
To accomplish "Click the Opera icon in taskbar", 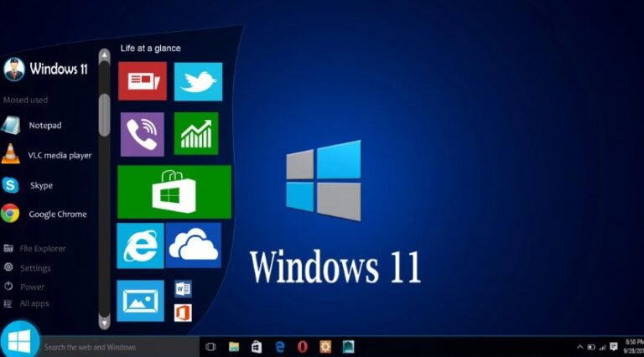I will pyautogui.click(x=302, y=347).
